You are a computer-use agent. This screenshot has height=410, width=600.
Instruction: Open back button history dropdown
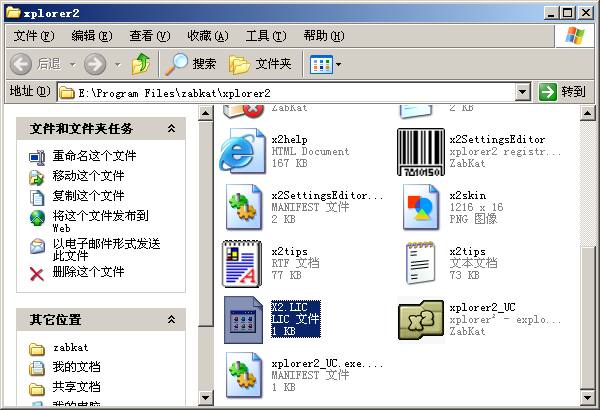72,64
